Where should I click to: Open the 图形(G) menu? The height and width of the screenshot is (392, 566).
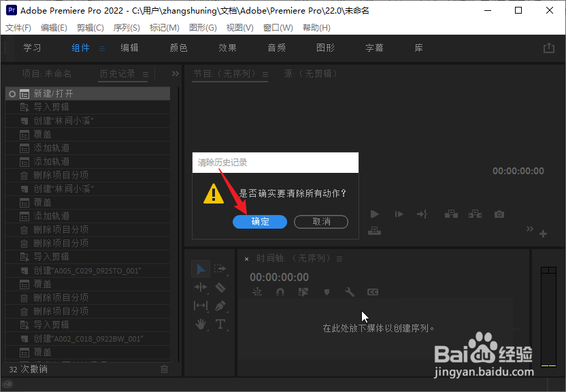(x=203, y=28)
